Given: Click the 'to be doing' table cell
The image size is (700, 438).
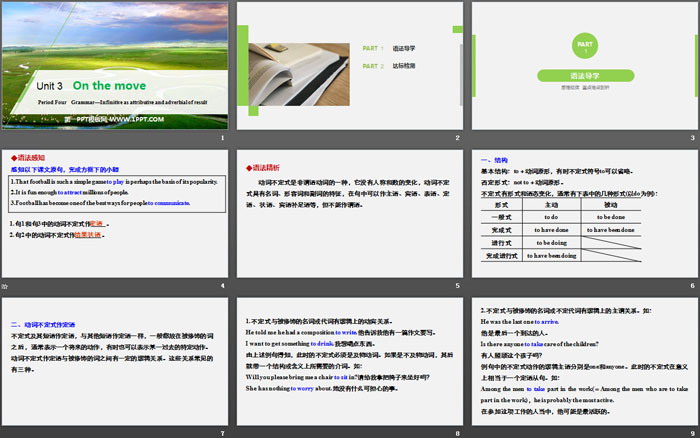Looking at the screenshot, I should 551,243.
